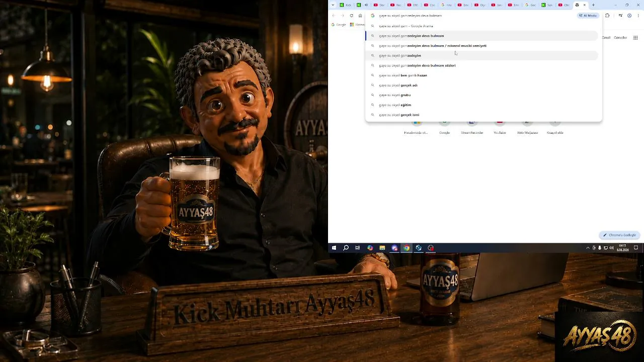Open the YouTube shortcut tile
644x362 pixels.
pos(500,128)
